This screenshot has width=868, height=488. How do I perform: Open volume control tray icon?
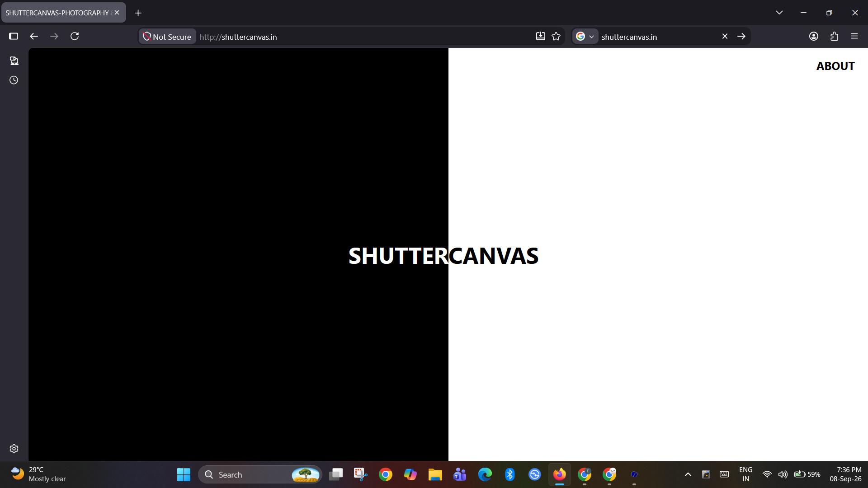pyautogui.click(x=783, y=474)
